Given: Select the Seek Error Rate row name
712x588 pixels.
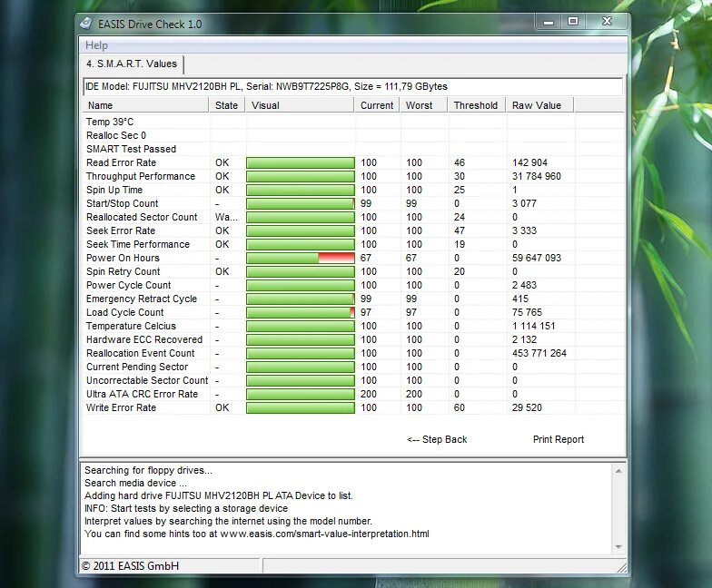Looking at the screenshot, I should 121,230.
